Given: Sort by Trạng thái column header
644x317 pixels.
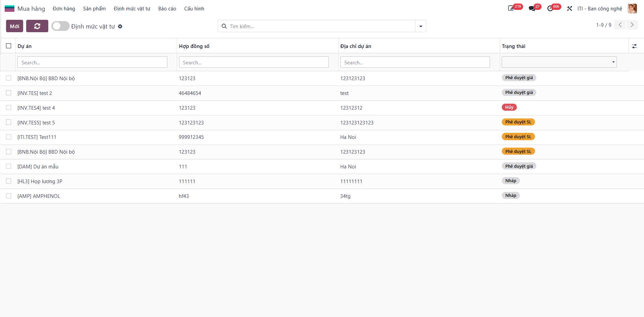Looking at the screenshot, I should coord(514,46).
